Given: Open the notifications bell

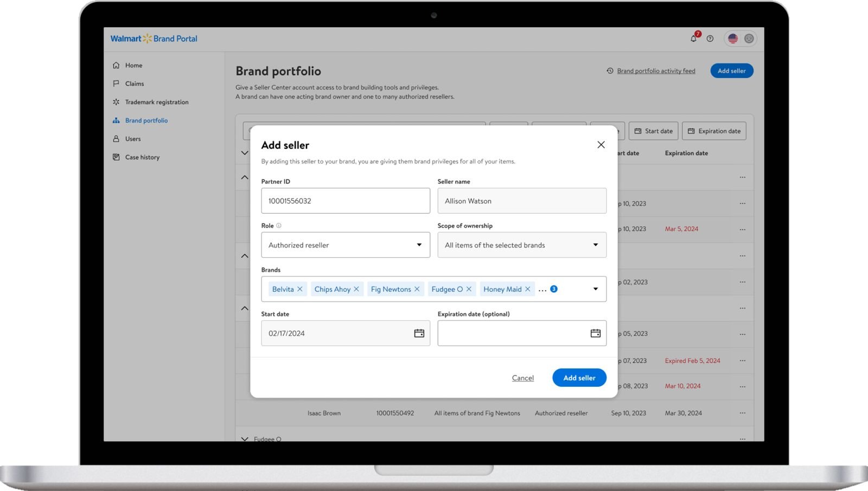Looking at the screenshot, I should click(x=693, y=39).
